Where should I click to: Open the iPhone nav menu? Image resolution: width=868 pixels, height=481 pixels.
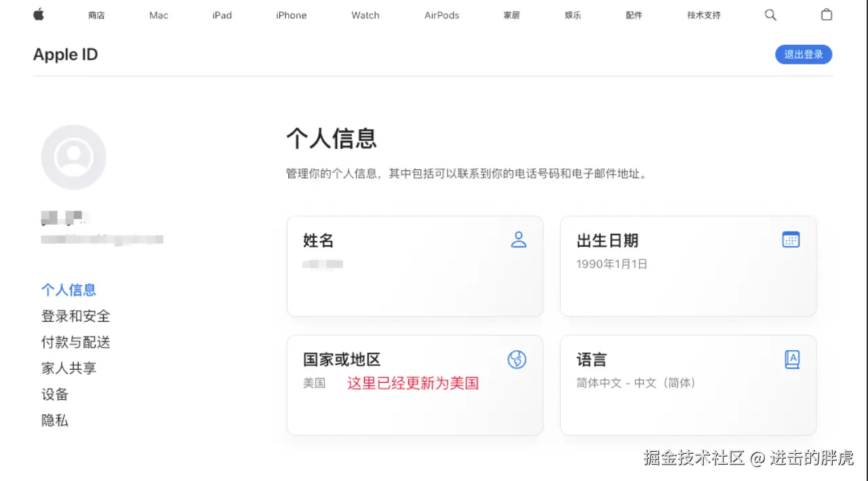pyautogui.click(x=291, y=15)
